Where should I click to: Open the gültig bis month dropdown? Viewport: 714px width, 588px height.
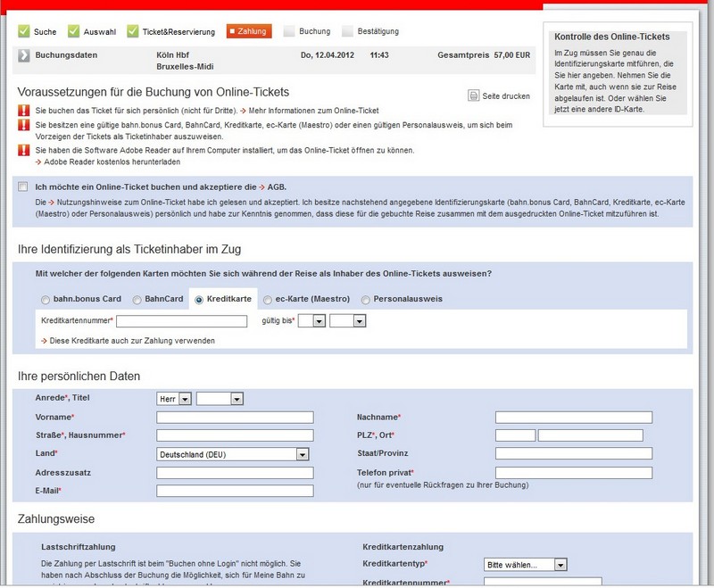point(311,321)
